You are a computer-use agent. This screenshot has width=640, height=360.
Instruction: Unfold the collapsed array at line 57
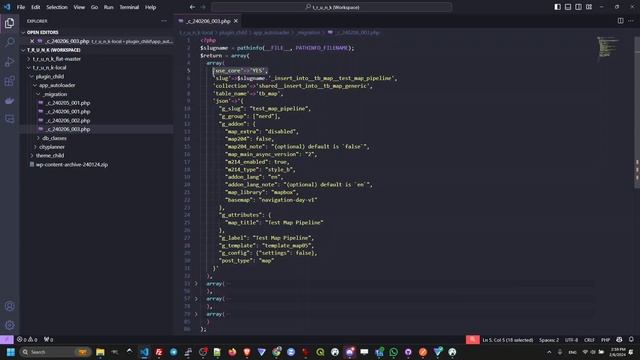coord(196,299)
